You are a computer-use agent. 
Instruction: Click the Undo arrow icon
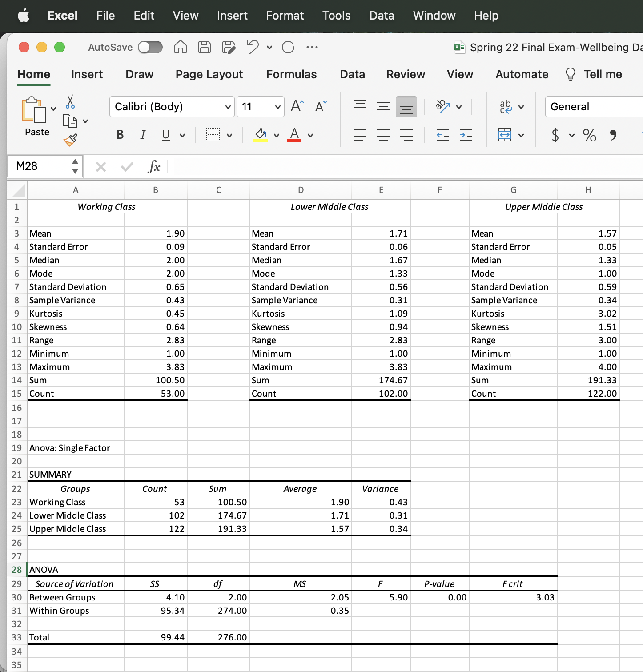253,47
